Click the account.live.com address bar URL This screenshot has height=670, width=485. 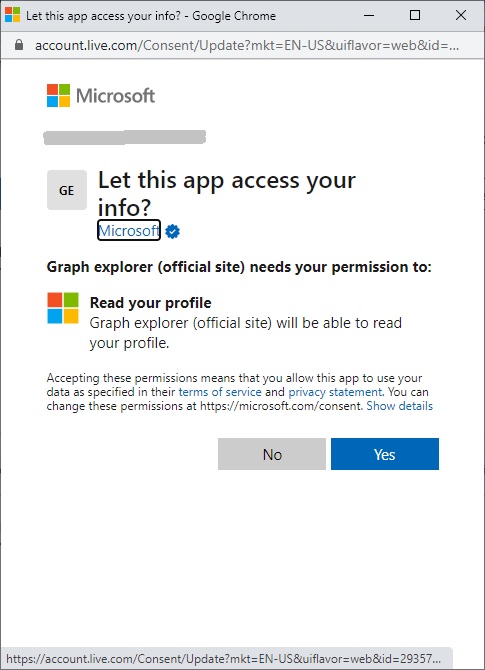tap(247, 45)
